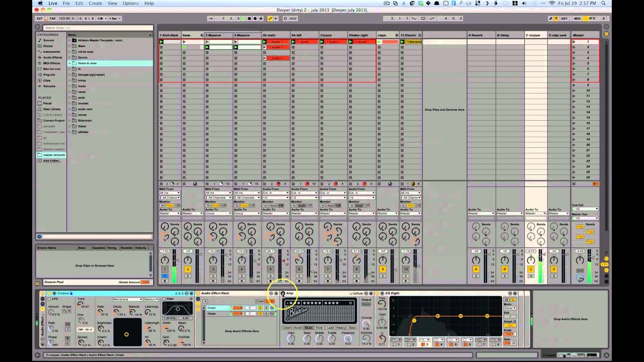Toggle track 9 activator button

[382, 269]
